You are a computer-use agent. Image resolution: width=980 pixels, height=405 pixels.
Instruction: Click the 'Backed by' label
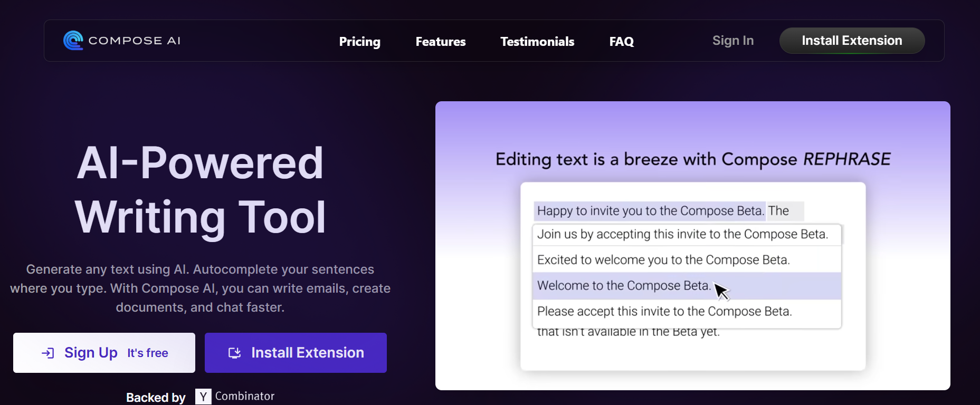tap(156, 397)
